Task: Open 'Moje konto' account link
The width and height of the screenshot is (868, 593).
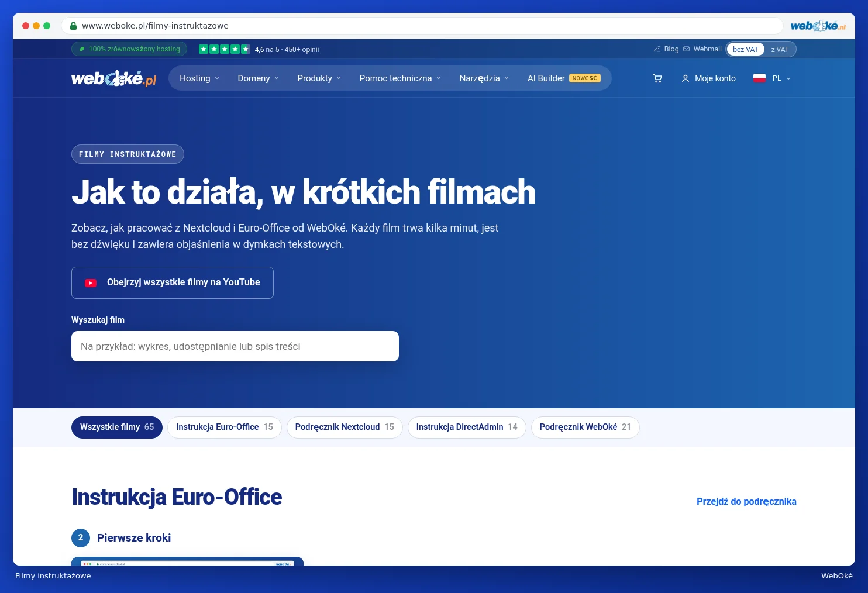Action: click(708, 78)
